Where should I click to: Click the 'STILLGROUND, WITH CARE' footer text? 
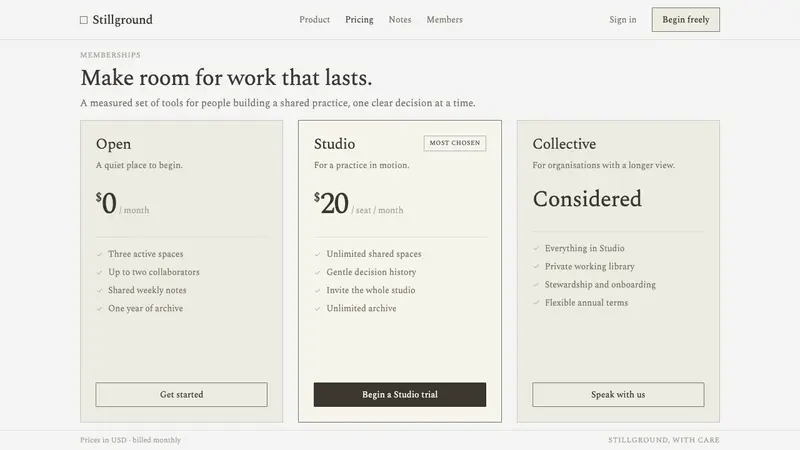coord(664,440)
